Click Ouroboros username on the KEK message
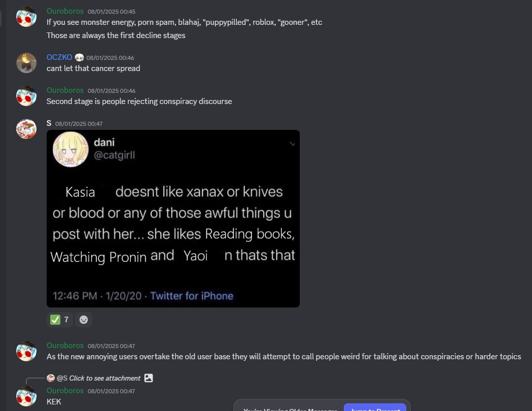 (x=65, y=391)
